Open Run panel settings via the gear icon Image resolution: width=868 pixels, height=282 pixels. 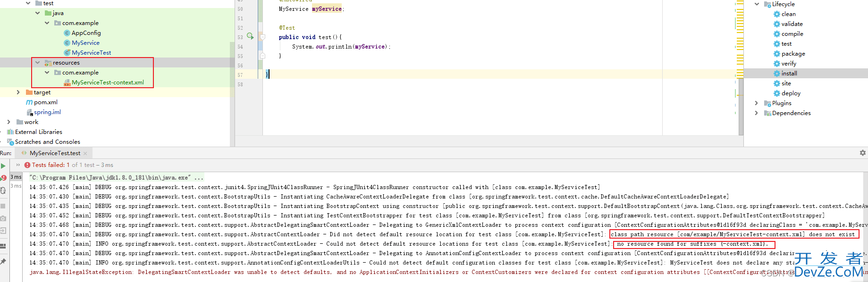click(863, 153)
